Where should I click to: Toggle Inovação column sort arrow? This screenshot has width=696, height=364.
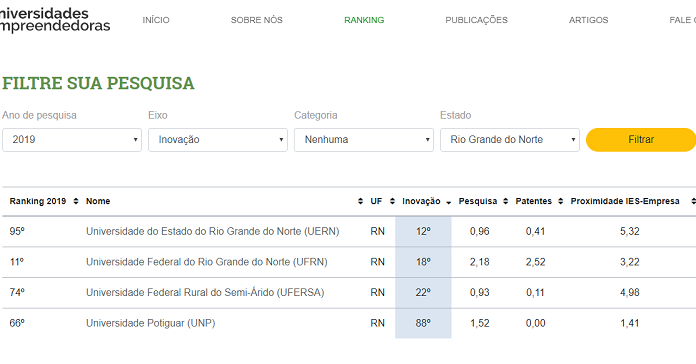(x=448, y=202)
